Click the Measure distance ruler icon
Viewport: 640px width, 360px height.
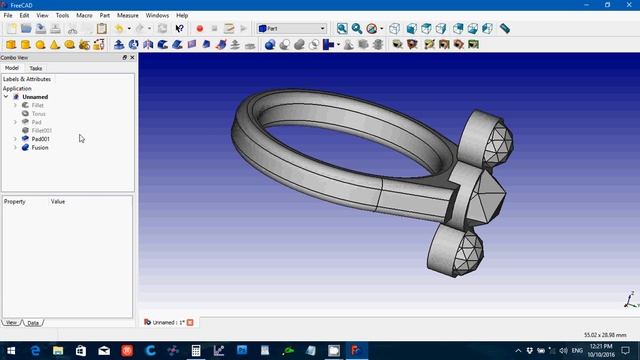click(505, 29)
